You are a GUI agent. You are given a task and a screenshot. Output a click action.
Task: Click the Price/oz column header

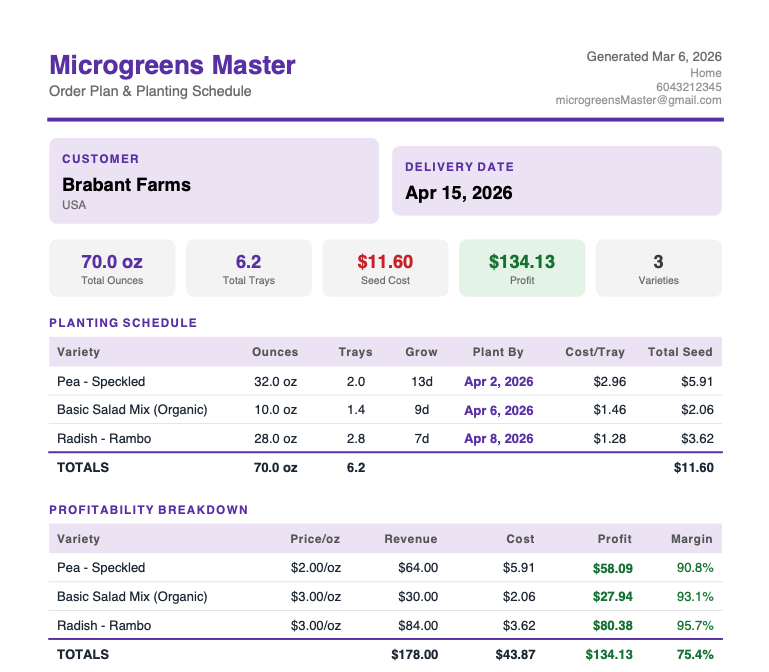315,539
